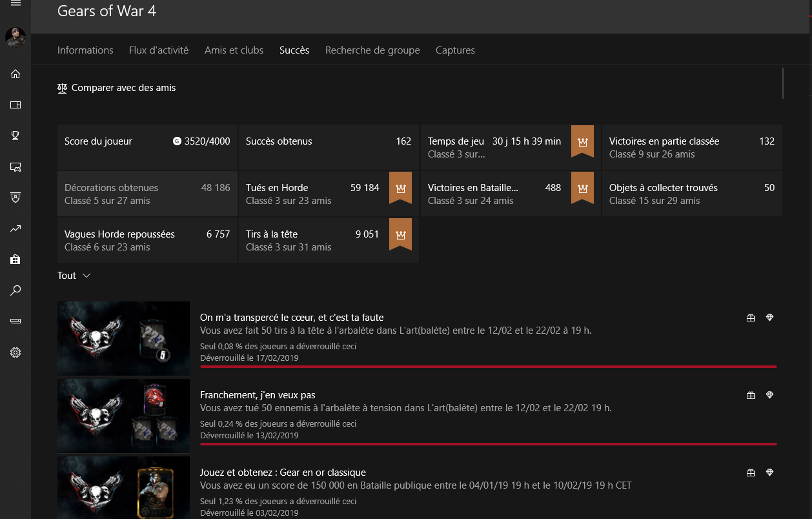Open the Microsoft Store sidebar icon
The width and height of the screenshot is (812, 519).
point(15,259)
